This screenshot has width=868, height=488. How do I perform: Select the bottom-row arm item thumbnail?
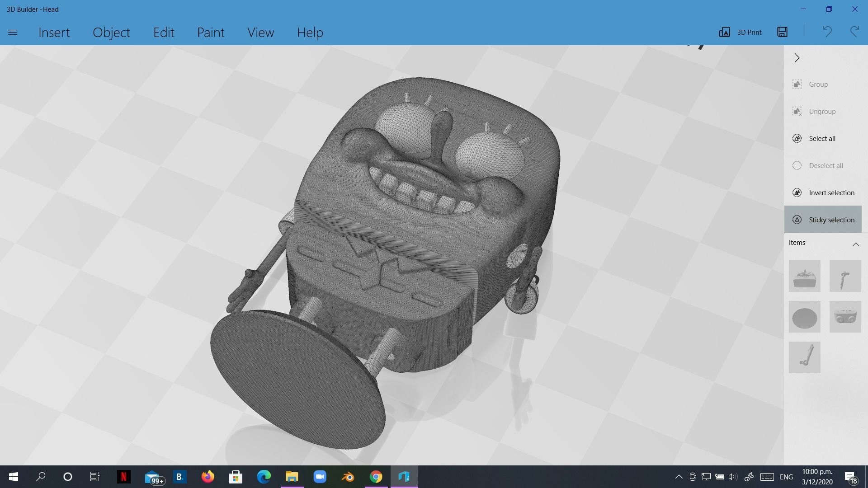(804, 357)
